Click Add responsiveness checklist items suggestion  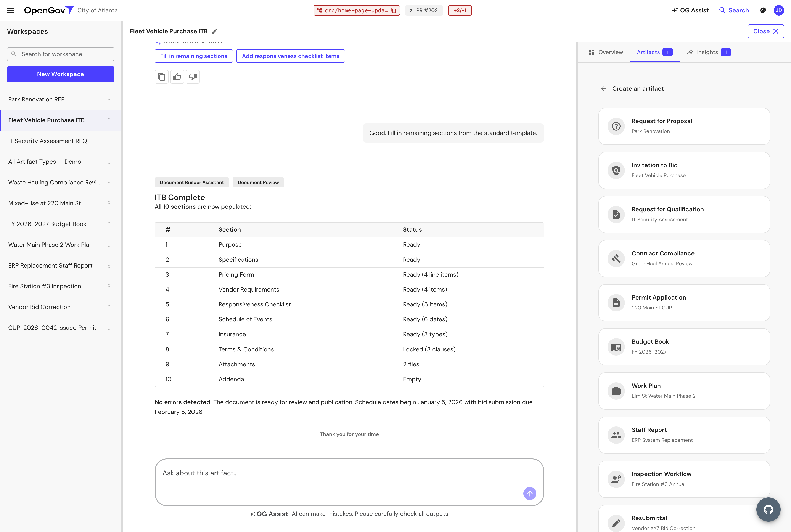pyautogui.click(x=291, y=56)
